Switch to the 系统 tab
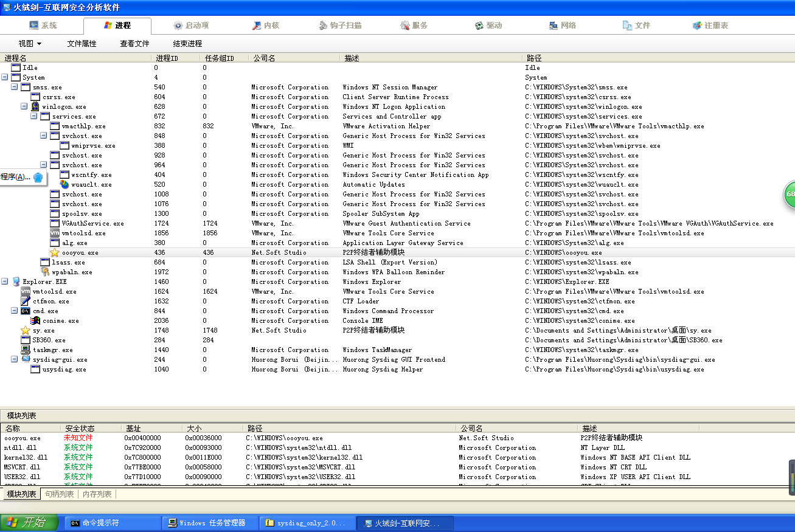This screenshot has height=532, width=795. pyautogui.click(x=43, y=26)
